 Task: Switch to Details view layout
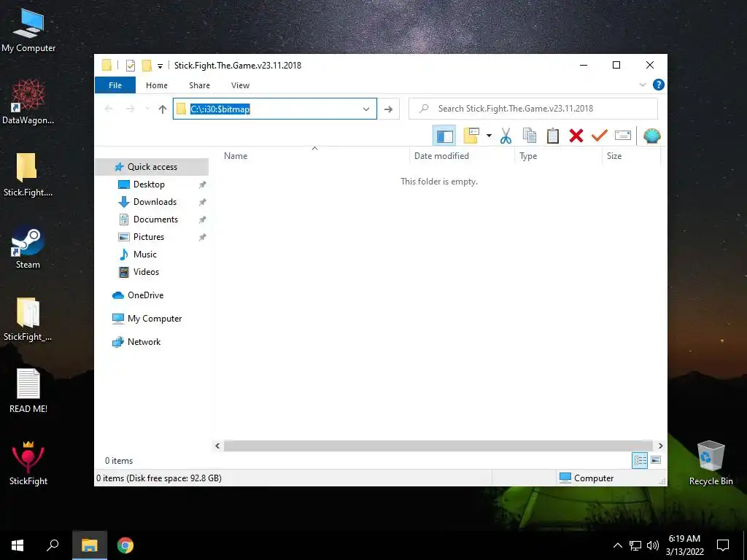[x=640, y=460]
